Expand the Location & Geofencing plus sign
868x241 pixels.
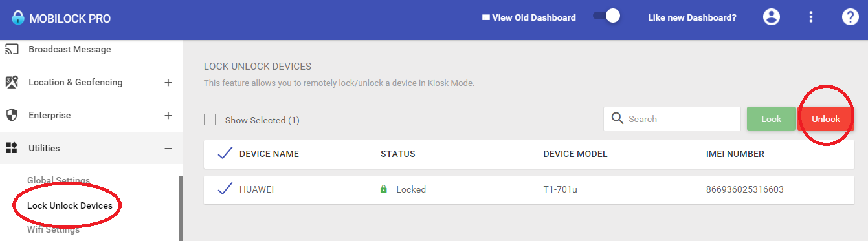point(168,83)
